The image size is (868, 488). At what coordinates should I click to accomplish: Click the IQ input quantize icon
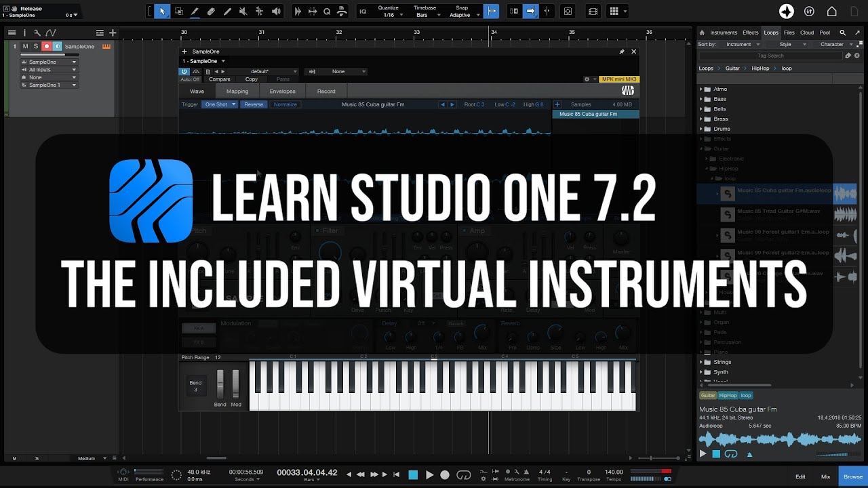coord(363,12)
